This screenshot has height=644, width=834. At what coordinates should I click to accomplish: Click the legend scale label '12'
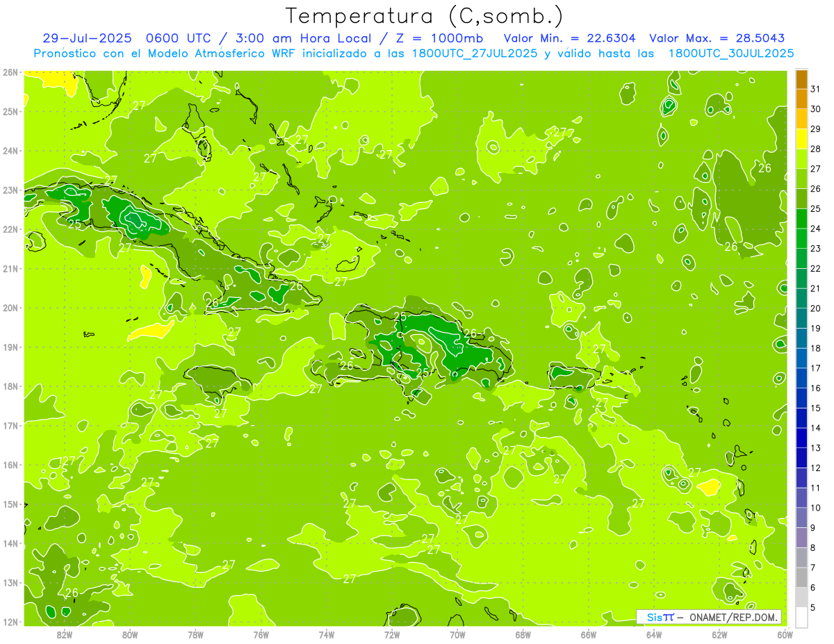[x=816, y=468]
